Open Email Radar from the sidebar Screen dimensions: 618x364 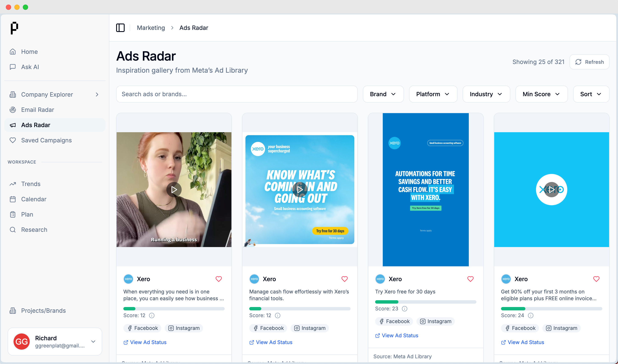pyautogui.click(x=37, y=110)
